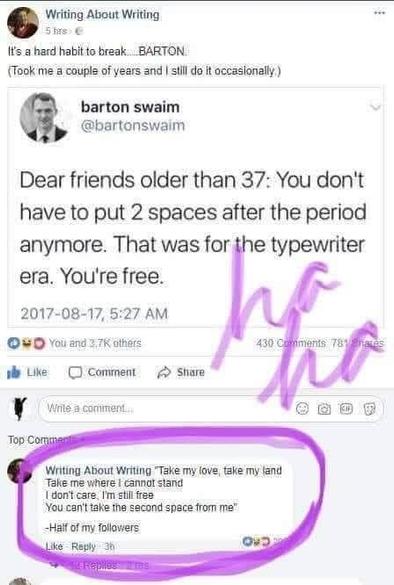394x585 pixels.
Task: Open reaction icons beside 'You and 3.7K others'
Action: click(x=26, y=343)
